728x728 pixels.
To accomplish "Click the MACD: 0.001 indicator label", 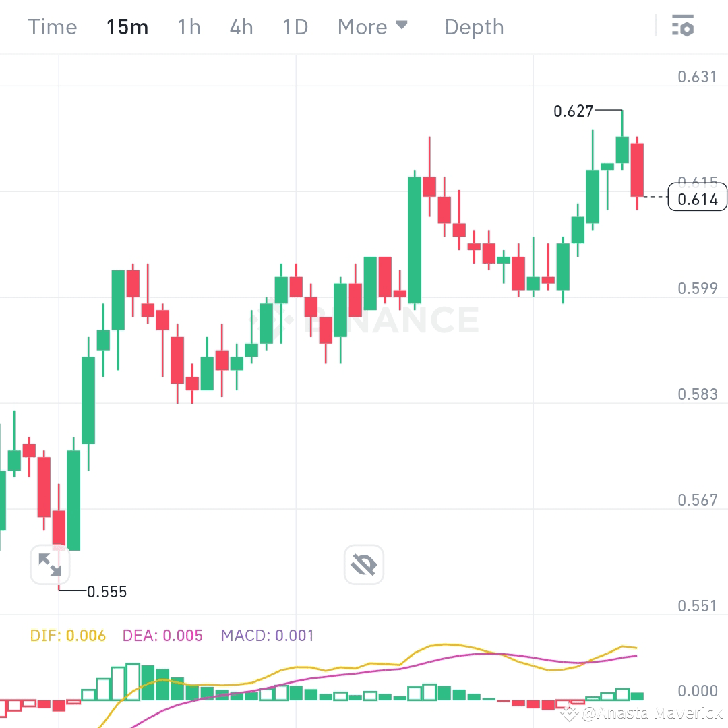I will [267, 635].
